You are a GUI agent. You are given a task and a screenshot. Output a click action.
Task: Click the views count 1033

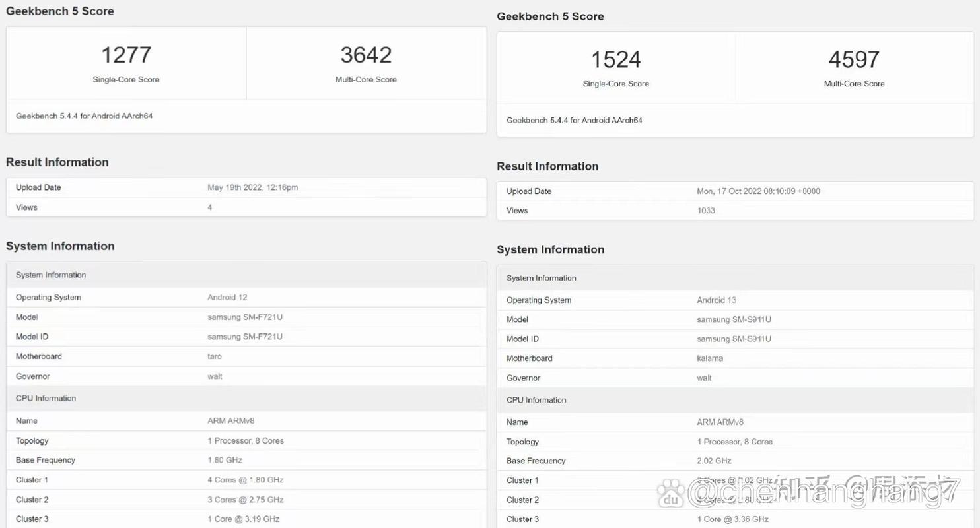pos(706,211)
